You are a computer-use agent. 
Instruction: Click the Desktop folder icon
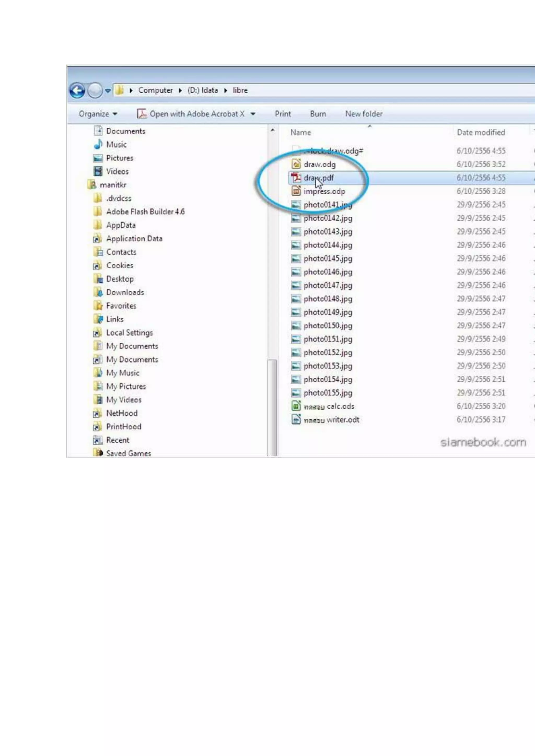click(x=98, y=279)
